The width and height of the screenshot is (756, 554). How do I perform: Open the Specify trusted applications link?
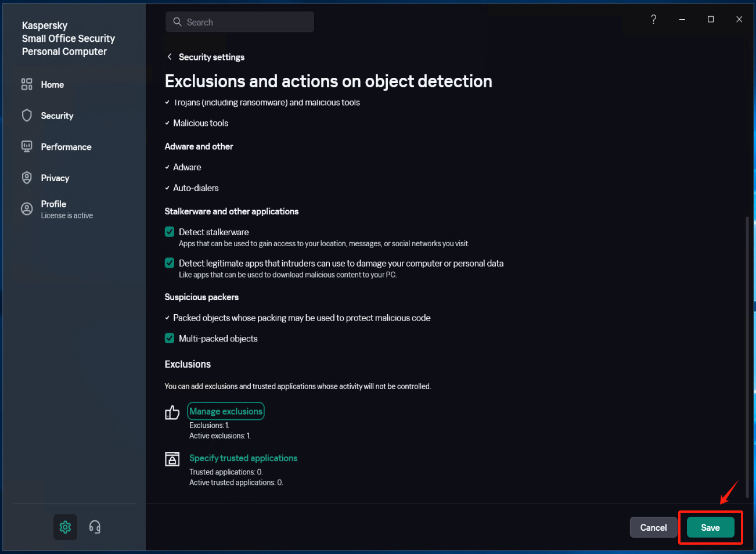[243, 458]
